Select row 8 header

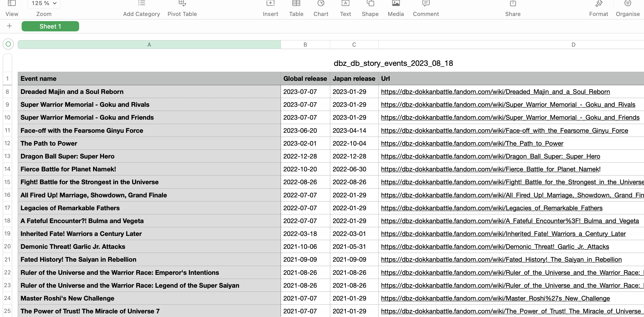click(x=7, y=92)
